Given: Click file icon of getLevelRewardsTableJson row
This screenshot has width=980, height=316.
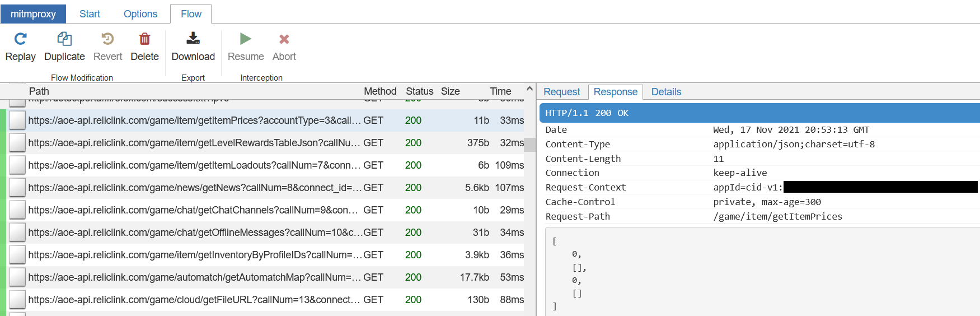Looking at the screenshot, I should click(x=17, y=143).
